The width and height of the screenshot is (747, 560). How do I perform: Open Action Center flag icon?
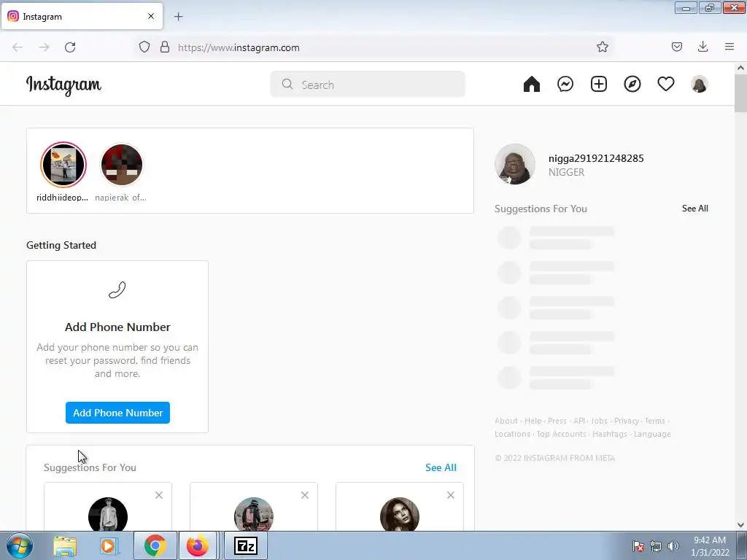click(638, 546)
